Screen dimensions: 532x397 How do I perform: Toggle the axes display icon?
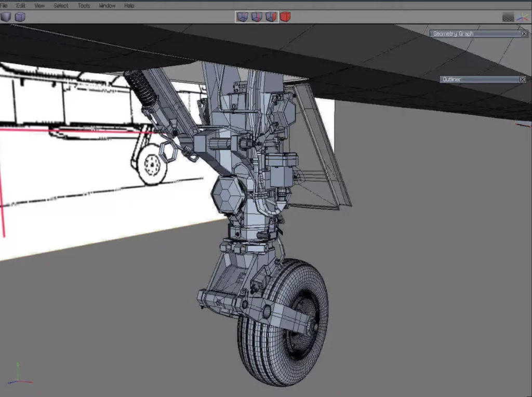point(523,17)
